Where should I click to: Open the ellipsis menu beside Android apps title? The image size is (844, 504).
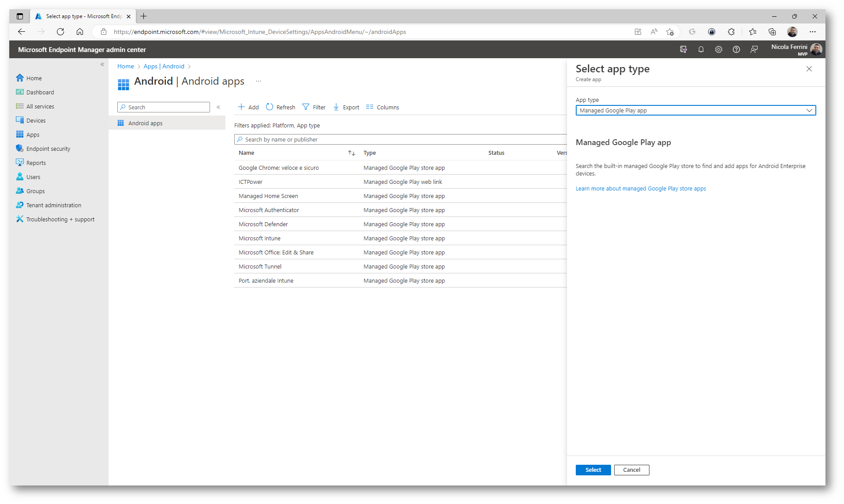[x=259, y=81]
